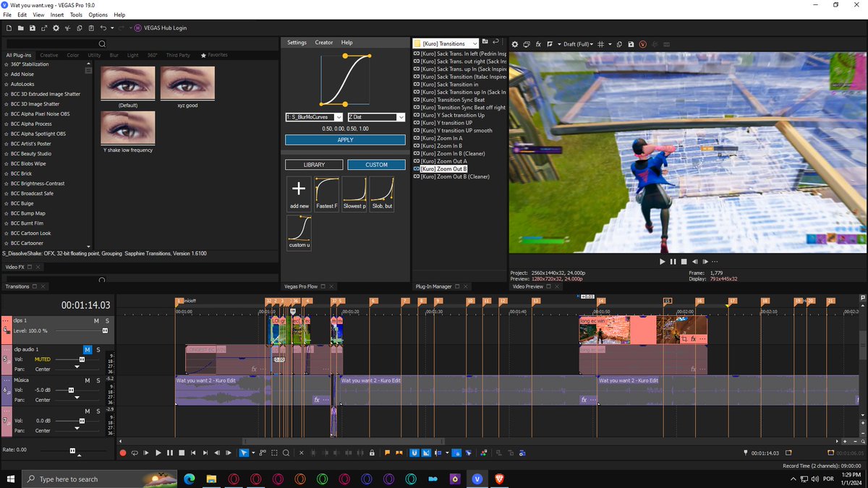Toggle Loop Playback in transport bar
Viewport: 868px width, 488px height.
click(135, 453)
